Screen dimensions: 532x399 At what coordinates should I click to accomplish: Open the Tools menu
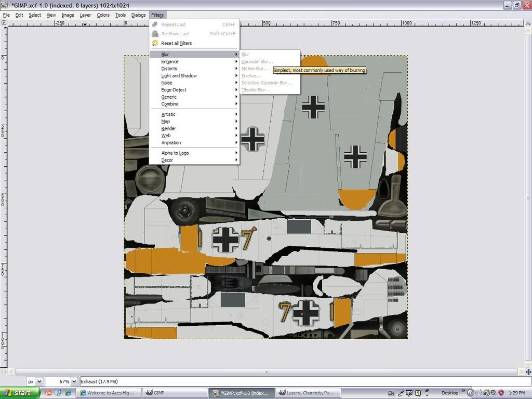coord(121,15)
